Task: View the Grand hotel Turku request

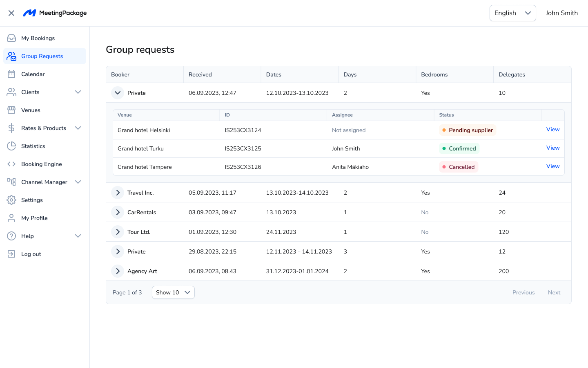Action: click(553, 148)
